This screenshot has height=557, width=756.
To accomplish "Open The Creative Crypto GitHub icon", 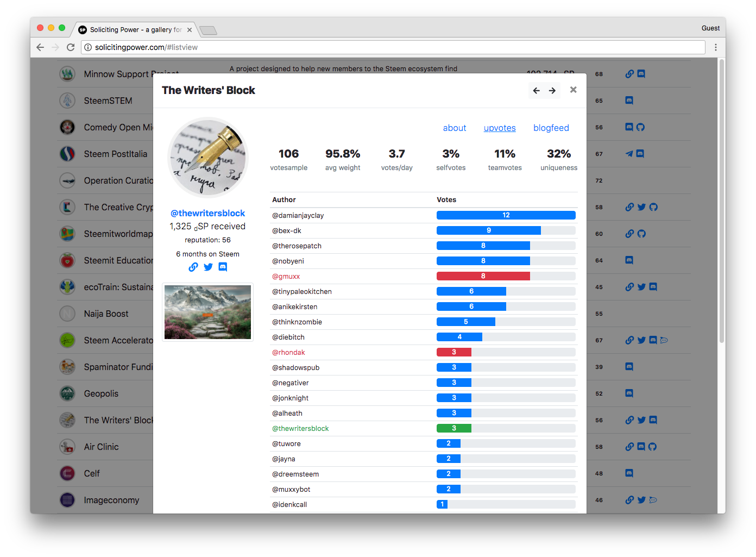I will coord(653,207).
